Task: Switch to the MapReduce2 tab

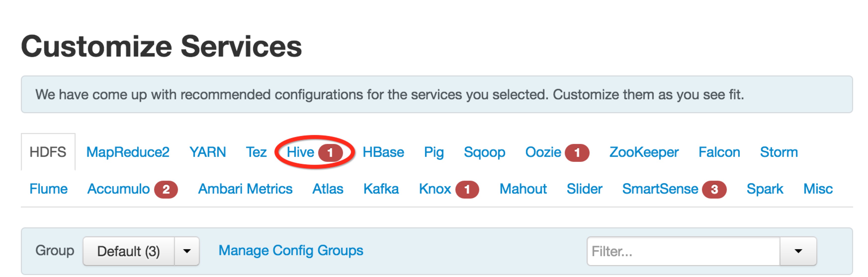Action: point(128,152)
